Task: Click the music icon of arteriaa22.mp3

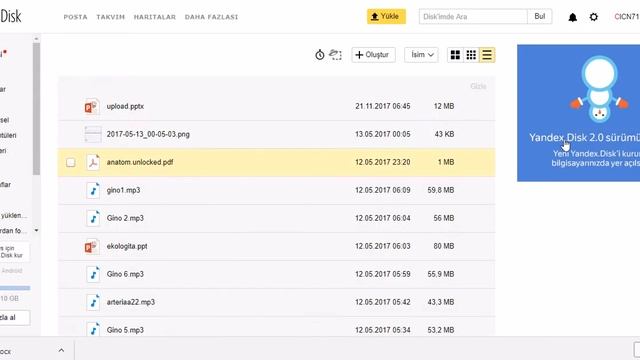Action: (93, 302)
